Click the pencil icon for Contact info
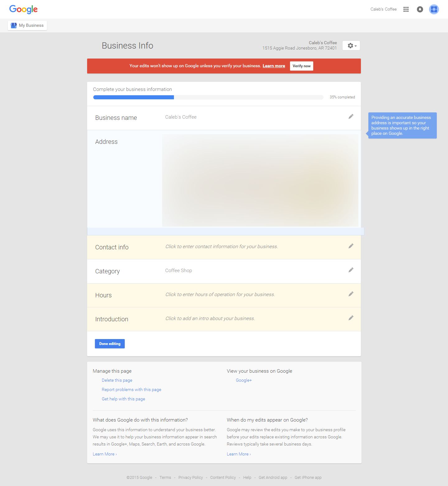 click(351, 246)
